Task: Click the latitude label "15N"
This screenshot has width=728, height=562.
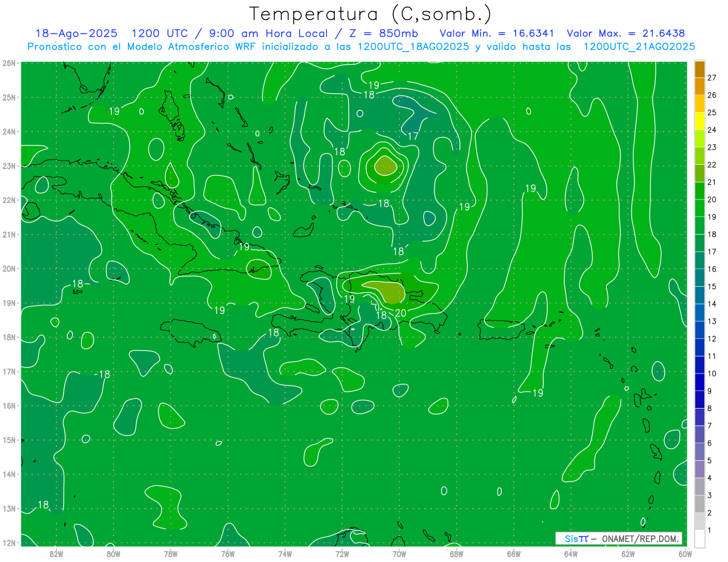Action: 9,440
